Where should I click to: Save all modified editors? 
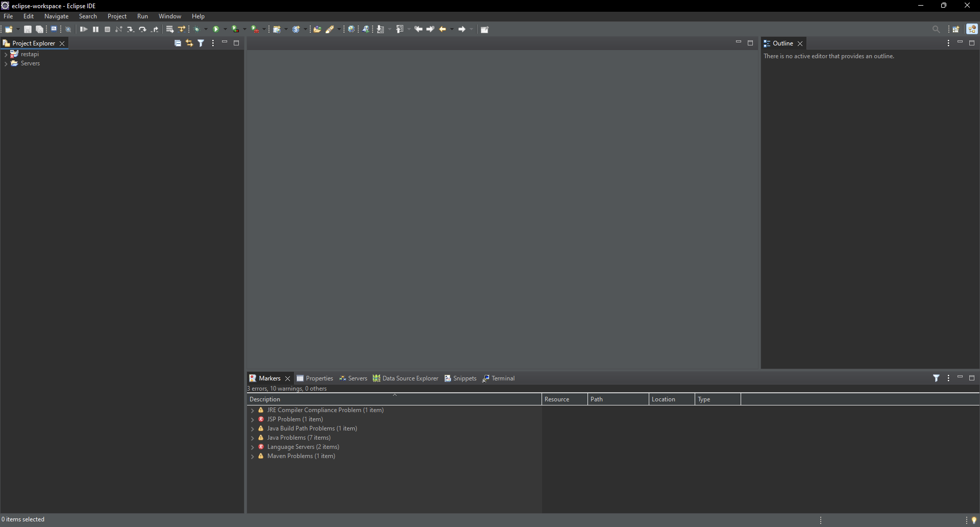(40, 29)
